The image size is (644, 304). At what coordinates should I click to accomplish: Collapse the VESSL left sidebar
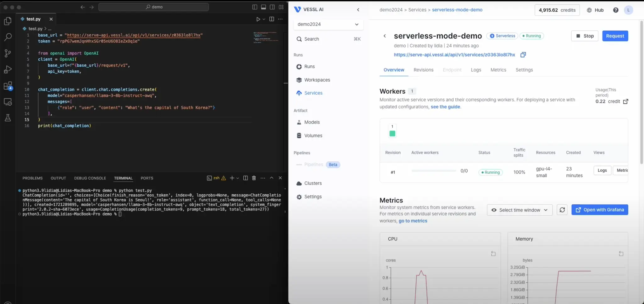pos(358,10)
